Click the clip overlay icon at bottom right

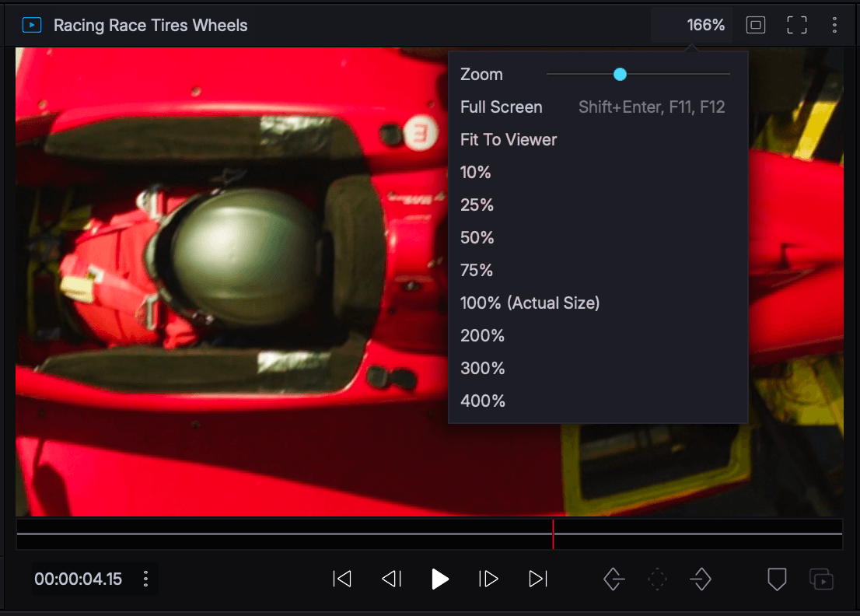821,579
